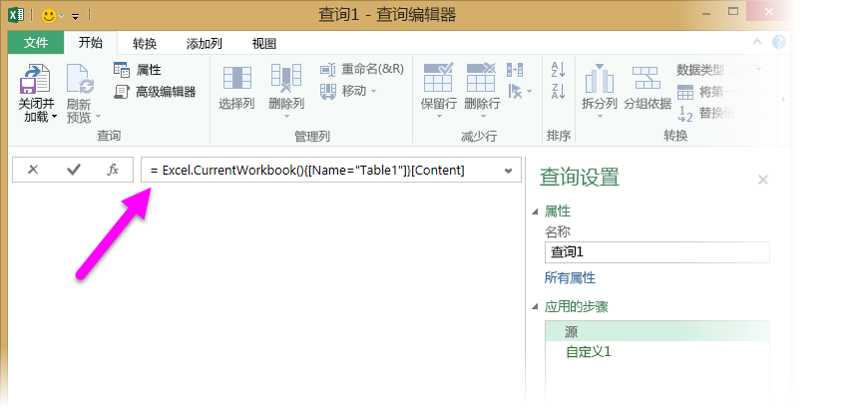
Task: Send feedback via the smiley face icon
Action: point(47,15)
